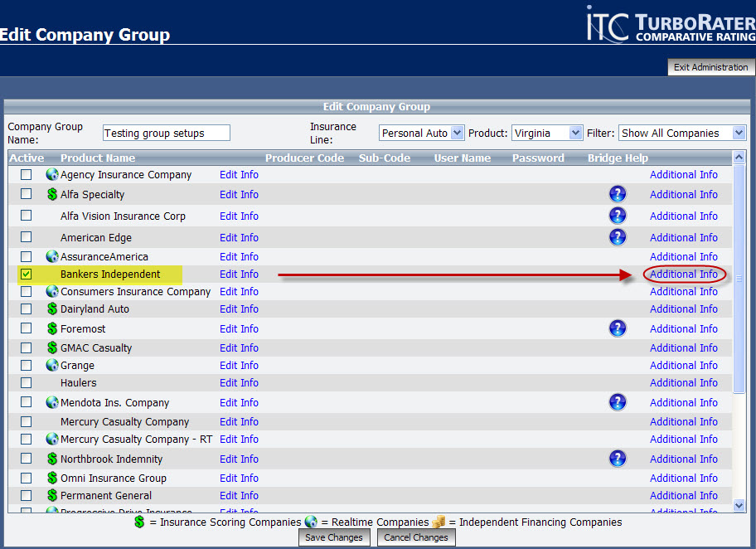
Task: Click the Company Group Name input field
Action: click(167, 133)
